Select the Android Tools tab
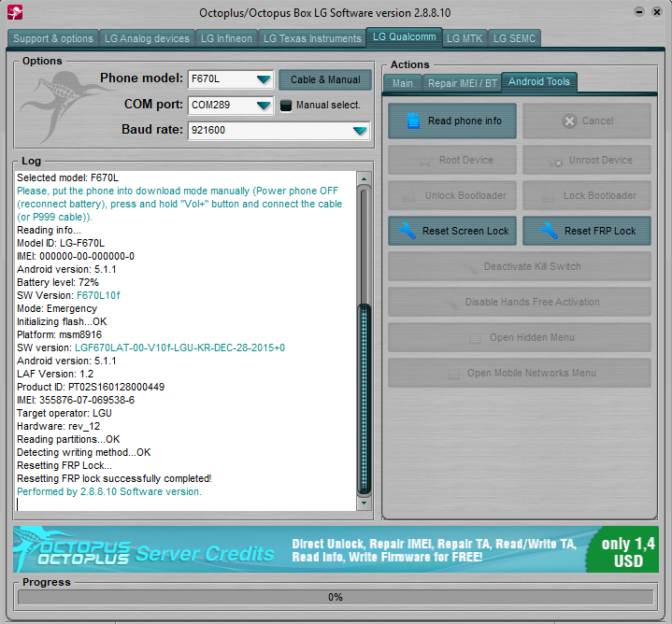The height and width of the screenshot is (624, 672). (x=539, y=82)
